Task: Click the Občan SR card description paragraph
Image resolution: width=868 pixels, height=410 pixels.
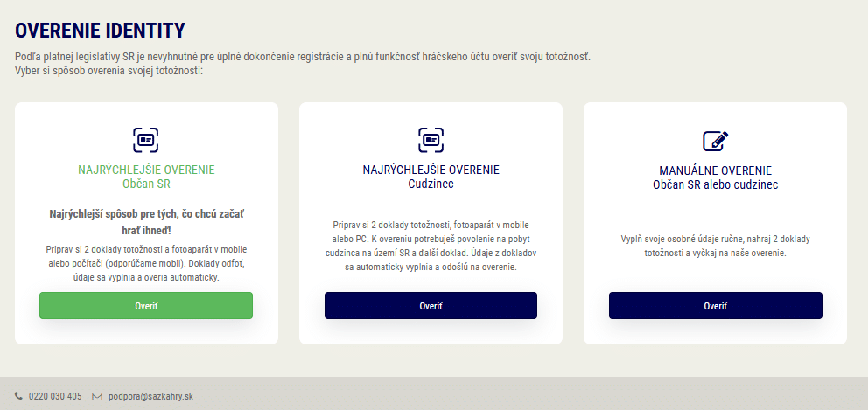Action: pyautogui.click(x=146, y=263)
